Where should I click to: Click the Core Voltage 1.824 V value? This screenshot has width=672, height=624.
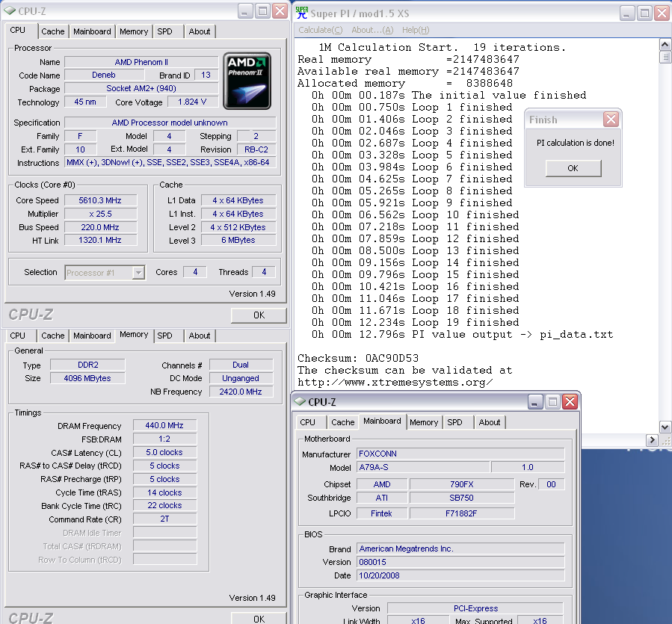(192, 102)
